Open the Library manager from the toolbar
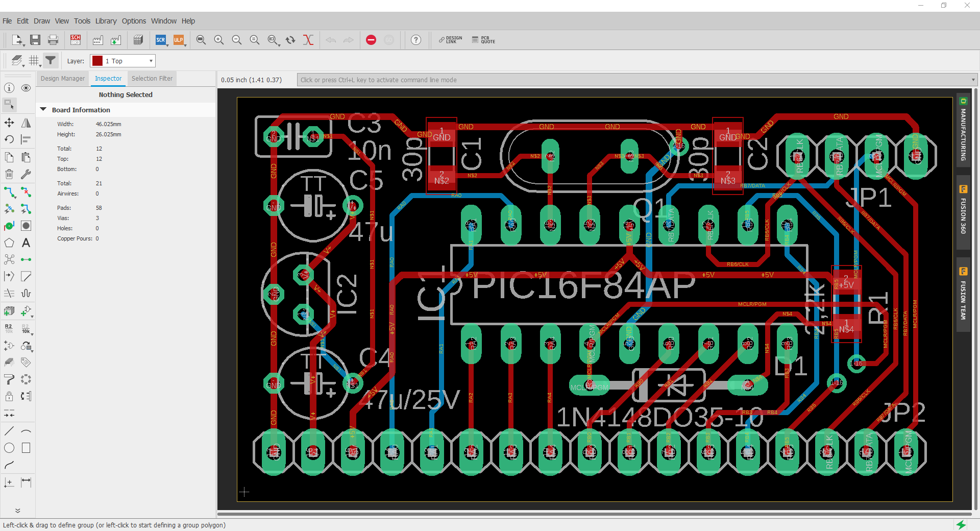 (138, 40)
